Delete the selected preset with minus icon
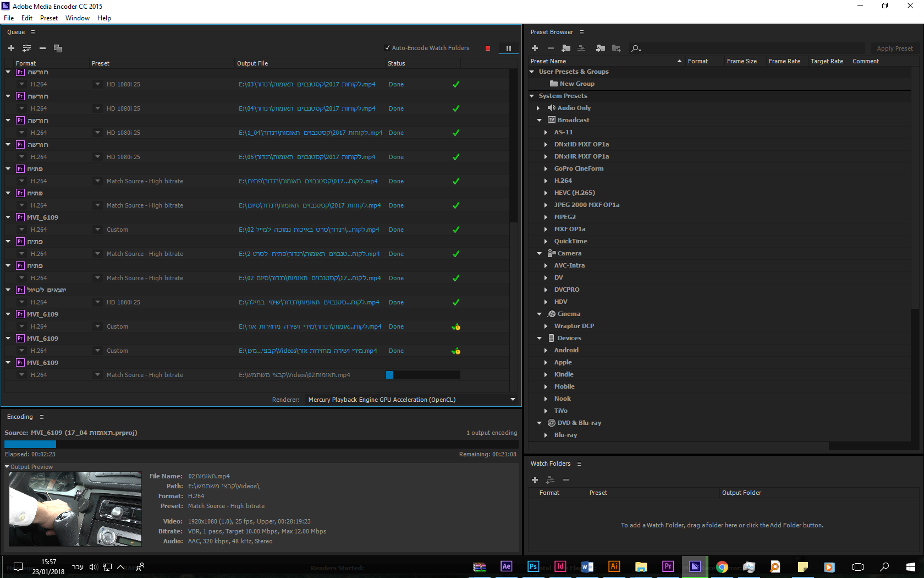This screenshot has width=924, height=578. pyautogui.click(x=551, y=48)
